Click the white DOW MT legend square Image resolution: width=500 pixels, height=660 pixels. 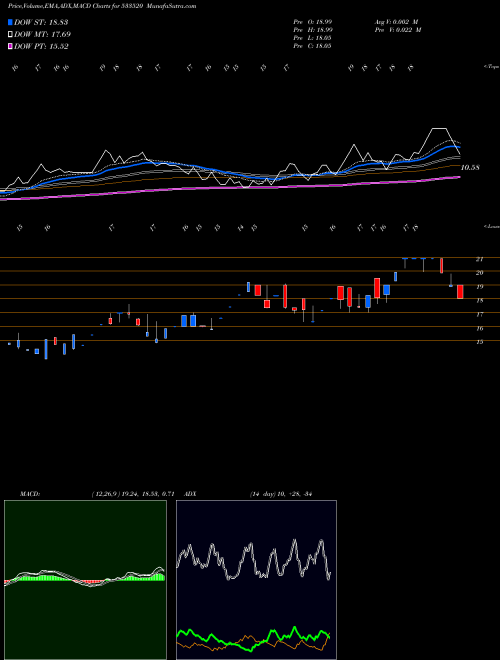point(10,35)
